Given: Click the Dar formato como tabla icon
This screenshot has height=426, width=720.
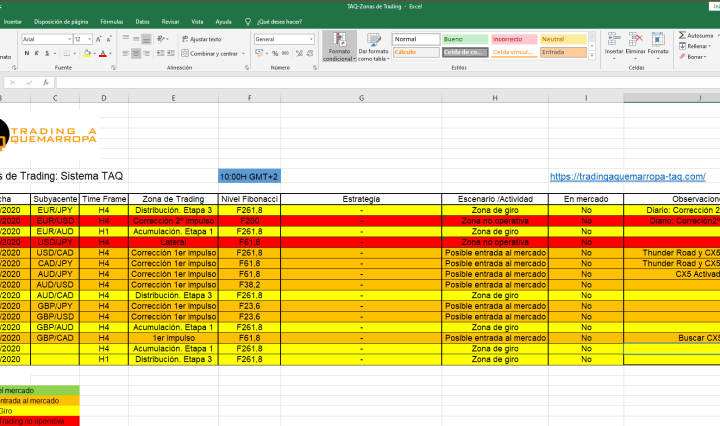Looking at the screenshot, I should click(x=374, y=44).
